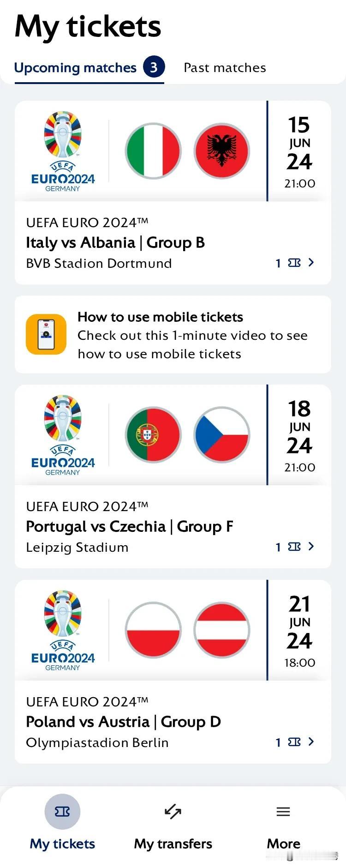The image size is (346, 868).
Task: Open How to use mobile tickets link
Action: (160, 317)
